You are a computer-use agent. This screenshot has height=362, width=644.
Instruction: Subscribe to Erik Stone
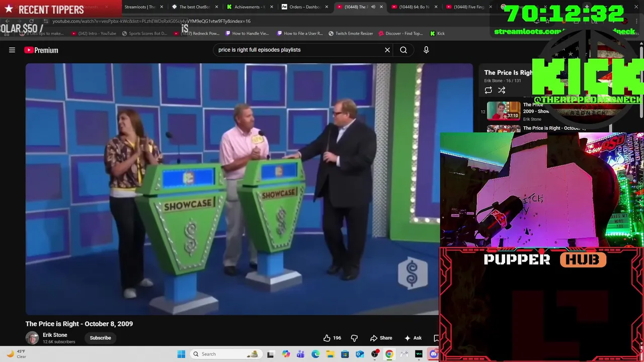tap(100, 338)
